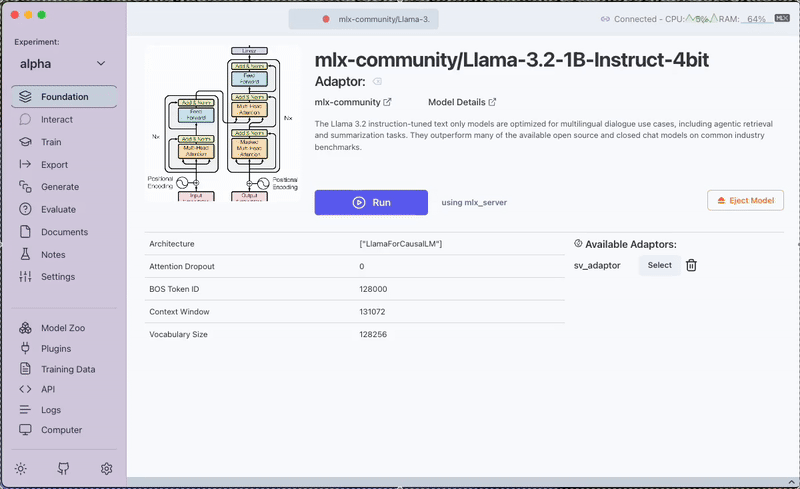The height and width of the screenshot is (489, 800).
Task: Open the gear icon at sidebar bottom
Action: pos(107,468)
